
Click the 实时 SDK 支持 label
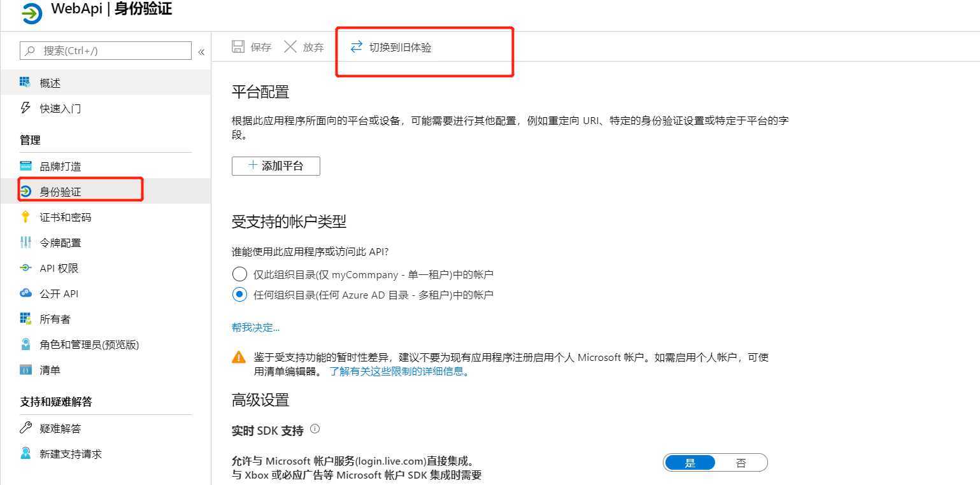[x=267, y=430]
